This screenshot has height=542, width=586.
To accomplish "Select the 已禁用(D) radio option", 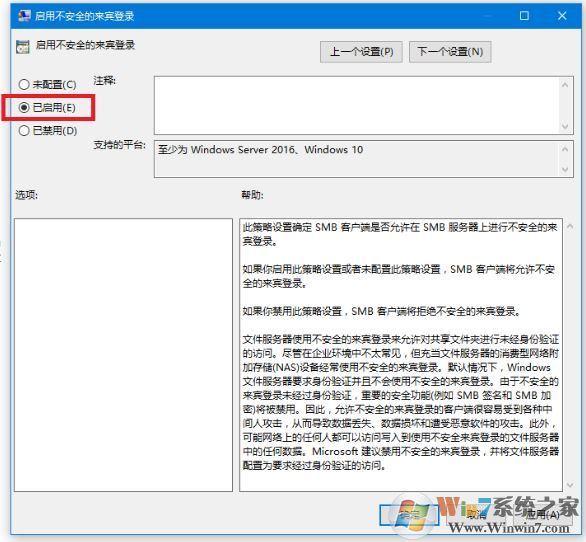I will (48, 130).
